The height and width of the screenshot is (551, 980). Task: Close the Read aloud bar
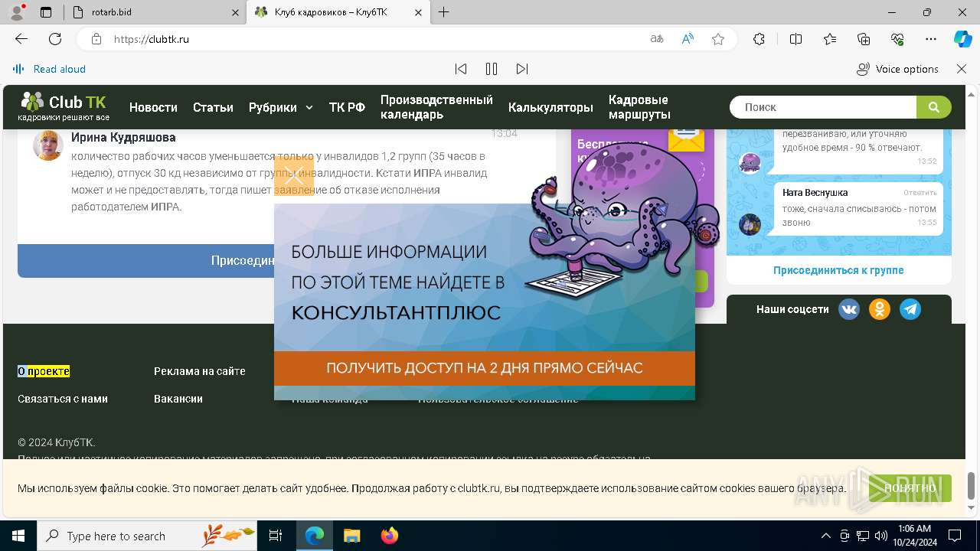(962, 69)
